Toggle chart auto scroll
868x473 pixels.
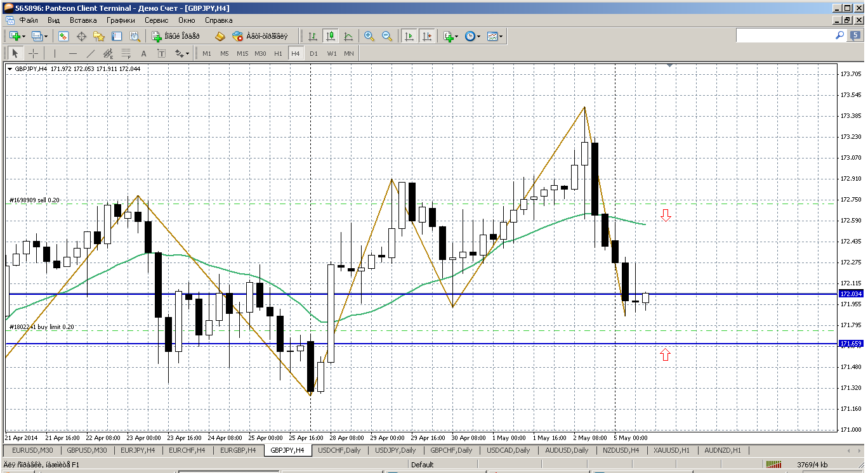pyautogui.click(x=409, y=36)
